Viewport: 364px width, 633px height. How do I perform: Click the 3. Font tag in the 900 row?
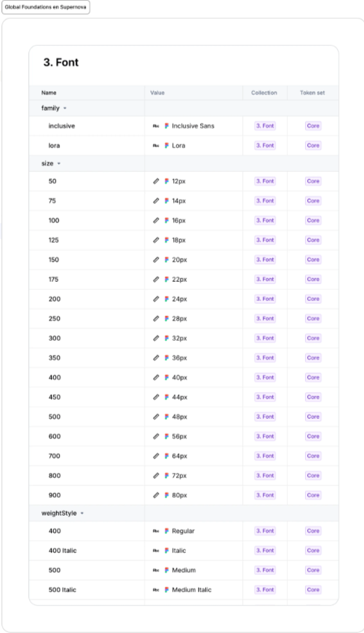pos(265,495)
